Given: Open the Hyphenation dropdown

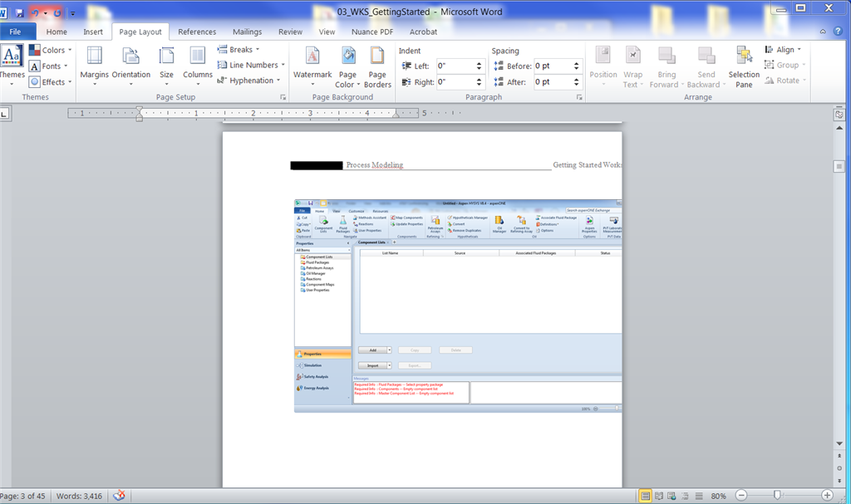Looking at the screenshot, I should tap(249, 81).
